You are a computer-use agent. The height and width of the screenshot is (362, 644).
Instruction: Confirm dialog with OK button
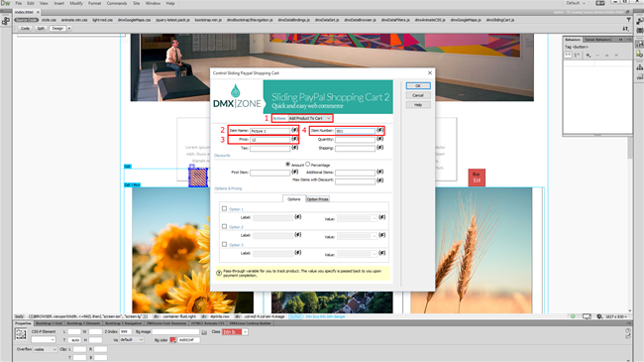pos(418,85)
